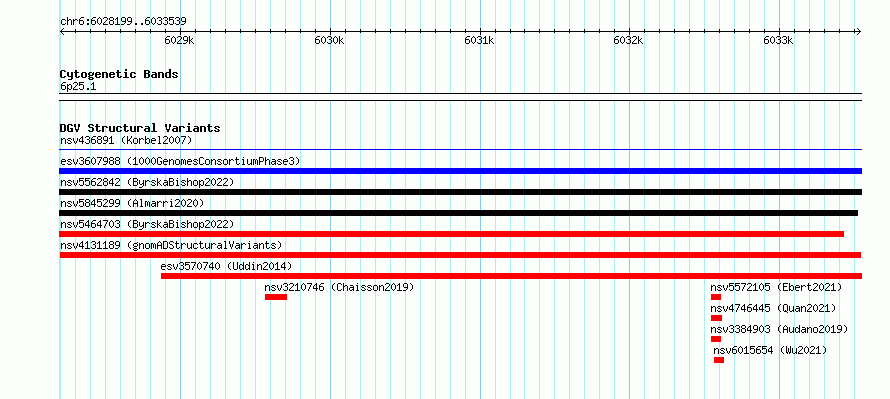Open nsv4746445 (Quan2021) variant label
890x399 pixels.
[x=774, y=308]
